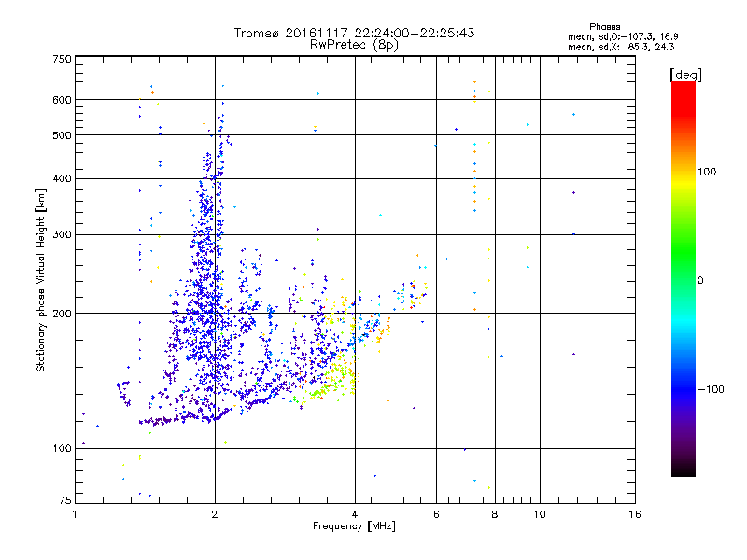Click the 'Phases' heading in the stats box
Screen dimensions: 747x560
[x=604, y=27]
